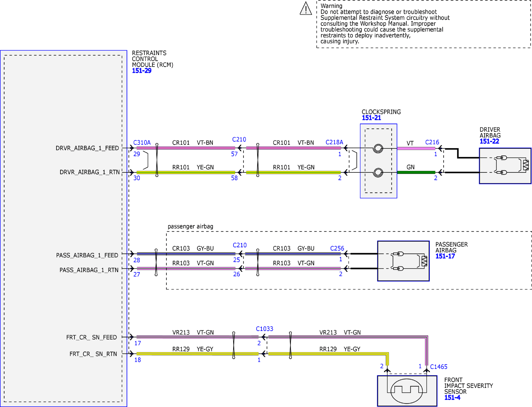Click connector label C1033
The width and height of the screenshot is (532, 407).
pos(265,329)
